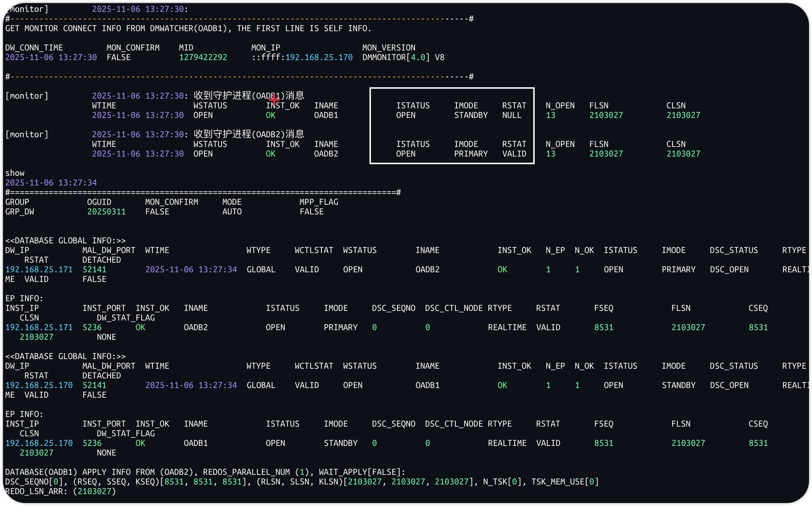Click PRIMARY inside the white highlighted box
This screenshot has height=506, width=812.
(471, 154)
